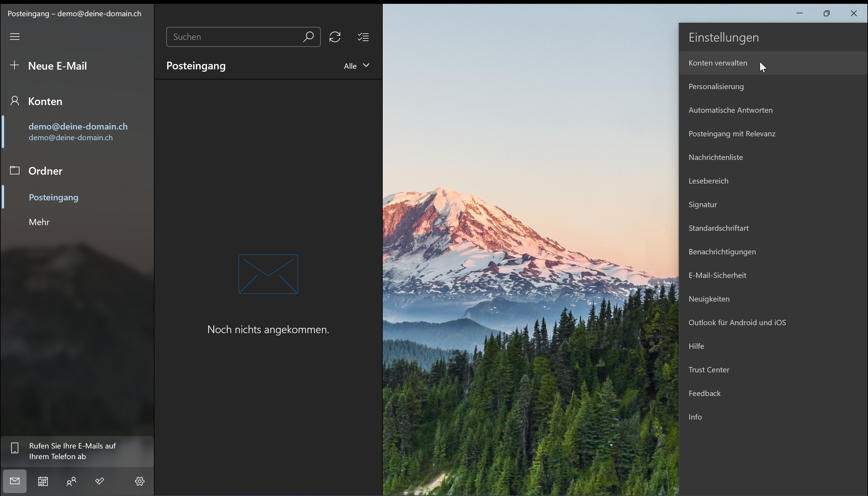Click the sync mailbox refresh icon

335,37
